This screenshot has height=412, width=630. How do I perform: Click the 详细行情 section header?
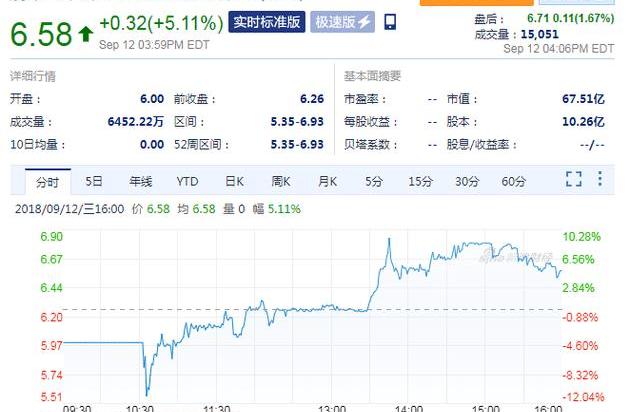31,76
